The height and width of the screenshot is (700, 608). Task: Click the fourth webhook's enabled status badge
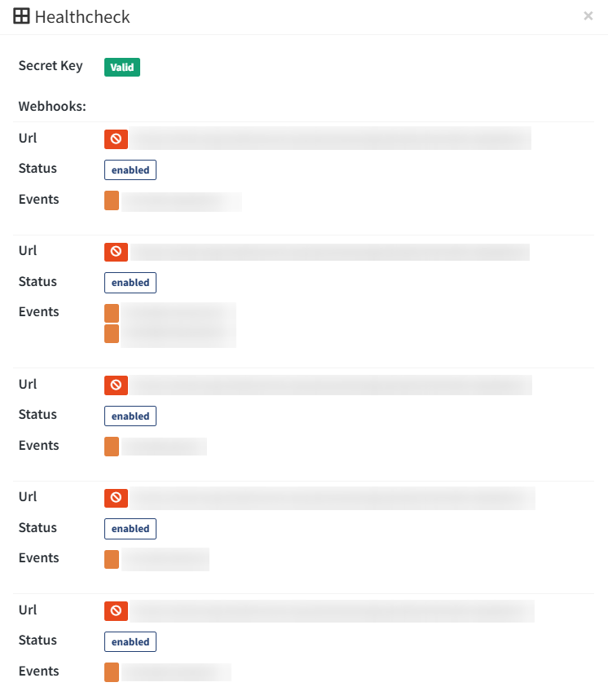(130, 529)
